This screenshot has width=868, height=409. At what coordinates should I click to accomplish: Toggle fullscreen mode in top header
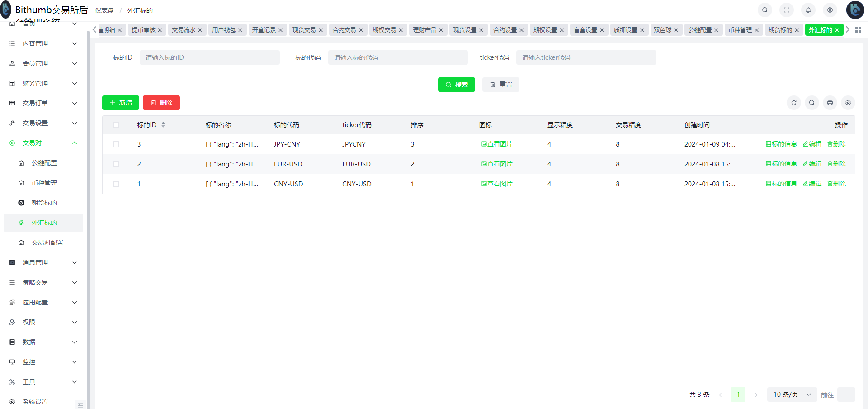(x=787, y=10)
